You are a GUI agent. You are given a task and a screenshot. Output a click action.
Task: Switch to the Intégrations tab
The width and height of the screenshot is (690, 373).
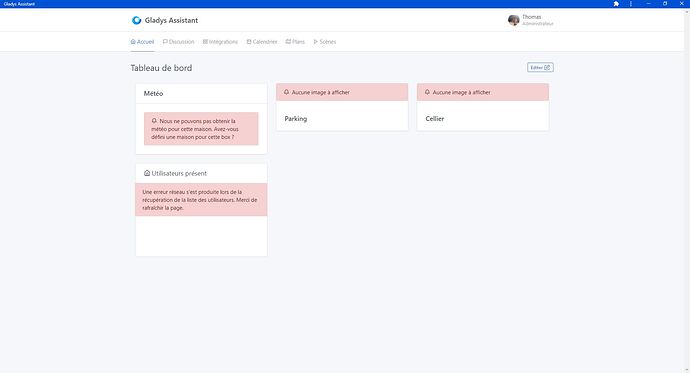pyautogui.click(x=220, y=42)
